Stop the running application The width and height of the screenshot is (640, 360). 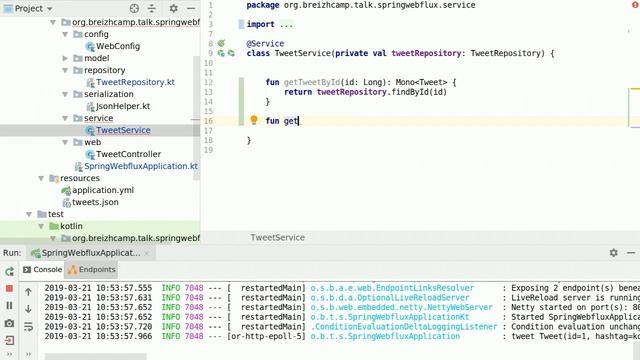tap(9, 289)
